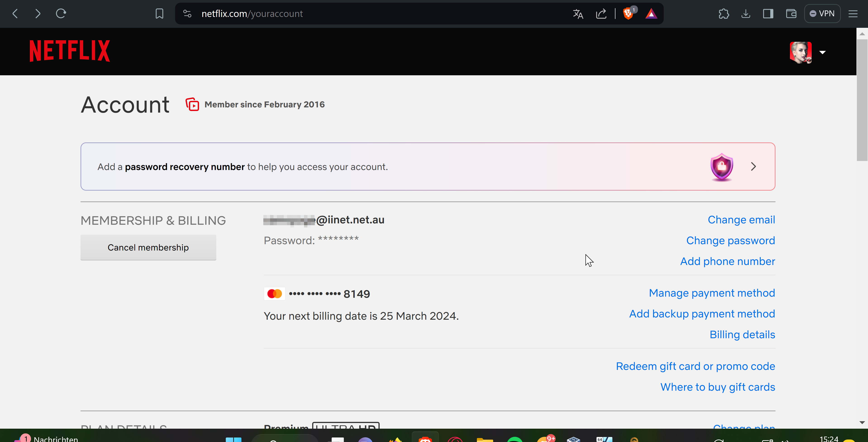Screen dimensions: 868x442
Task: Bookmark this page via bookmark icon
Action: click(159, 14)
